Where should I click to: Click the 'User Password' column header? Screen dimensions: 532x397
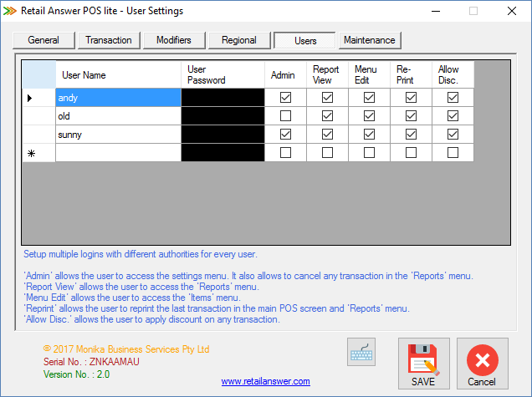[223, 75]
